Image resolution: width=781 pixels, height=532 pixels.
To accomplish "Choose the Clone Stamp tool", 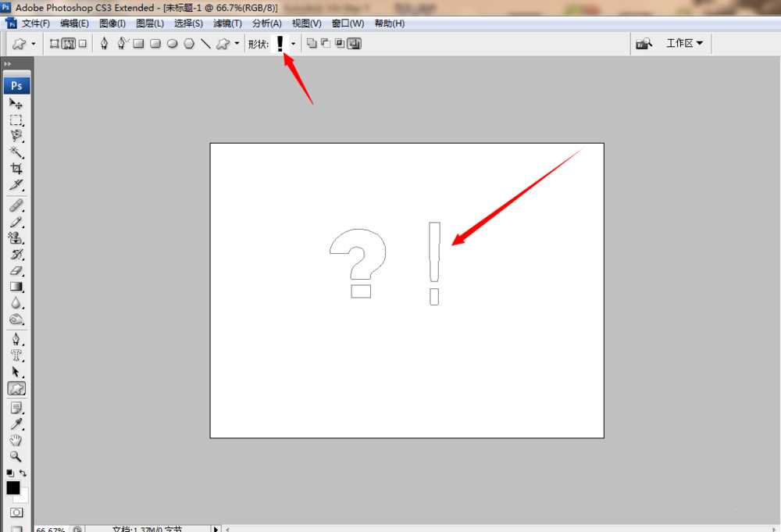I will (16, 237).
